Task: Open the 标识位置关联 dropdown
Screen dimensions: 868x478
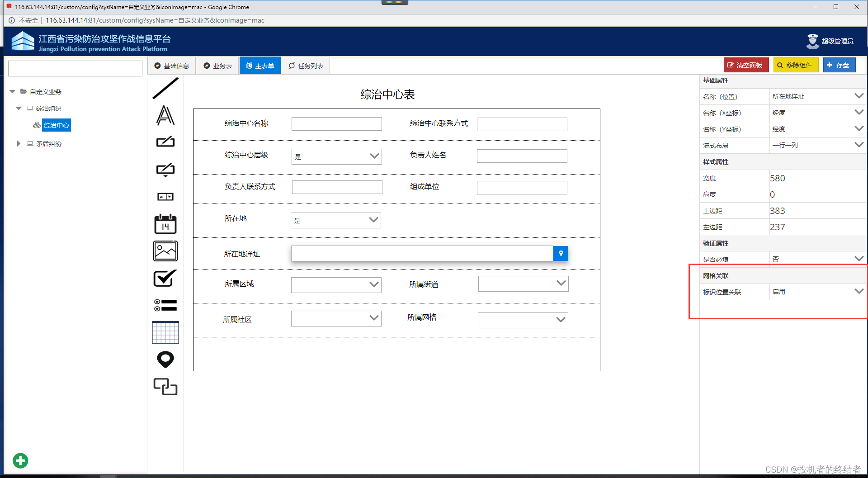Action: [817, 292]
